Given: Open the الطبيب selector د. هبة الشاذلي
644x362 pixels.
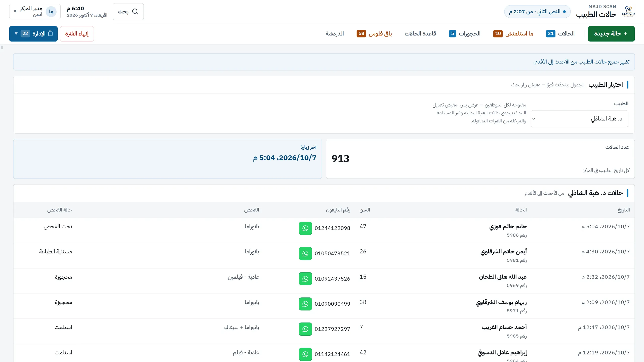Looking at the screenshot, I should [x=579, y=119].
